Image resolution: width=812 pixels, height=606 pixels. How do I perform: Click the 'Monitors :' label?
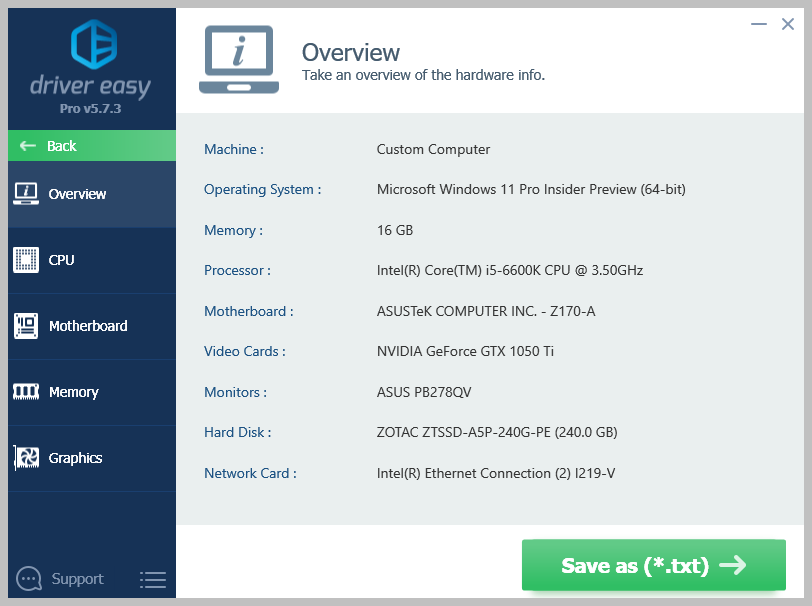[x=236, y=392]
